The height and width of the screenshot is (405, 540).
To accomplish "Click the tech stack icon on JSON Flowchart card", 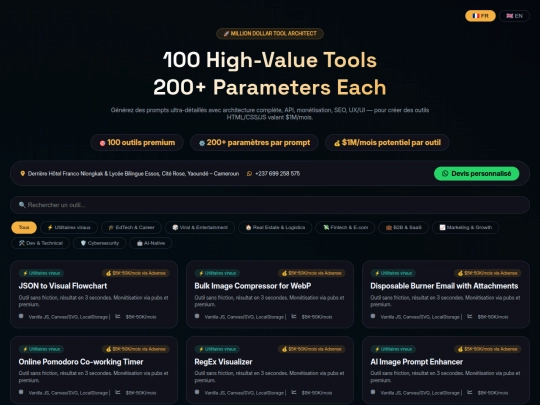I will 21,316.
